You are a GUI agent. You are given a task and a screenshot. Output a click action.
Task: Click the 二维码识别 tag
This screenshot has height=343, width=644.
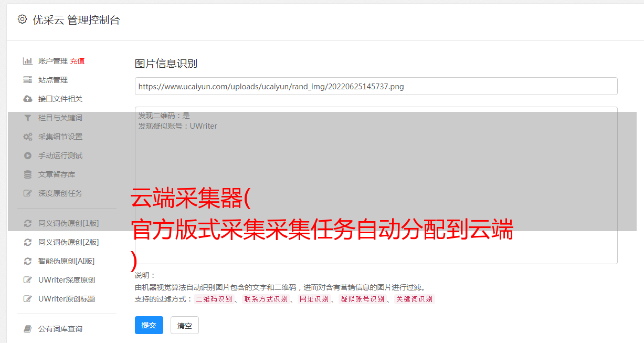click(214, 299)
